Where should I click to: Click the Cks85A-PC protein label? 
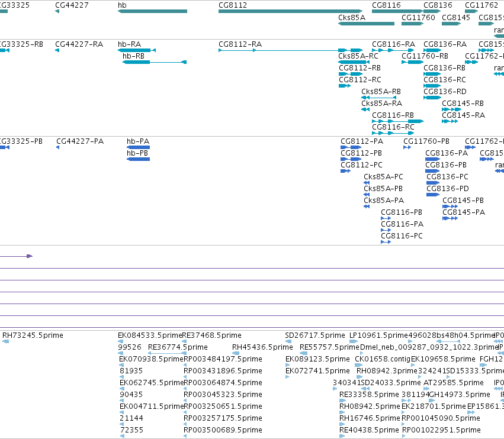383,177
